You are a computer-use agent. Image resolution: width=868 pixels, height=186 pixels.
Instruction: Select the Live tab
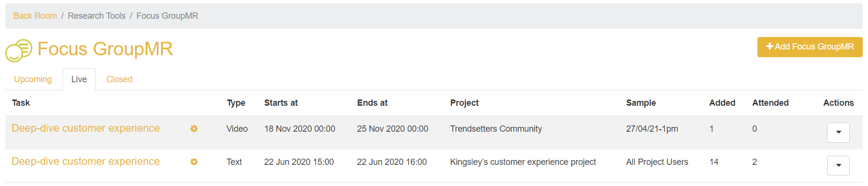pos(79,79)
